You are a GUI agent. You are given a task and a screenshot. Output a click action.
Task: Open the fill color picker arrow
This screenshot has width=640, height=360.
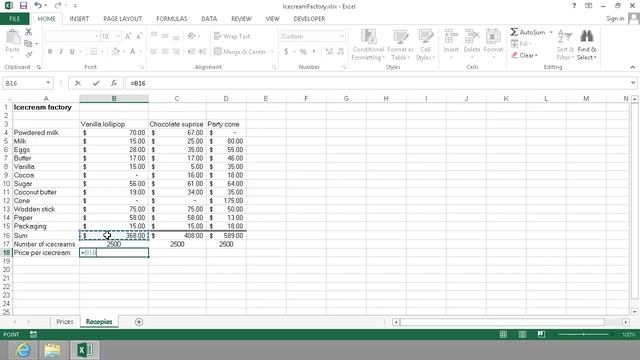pos(124,51)
